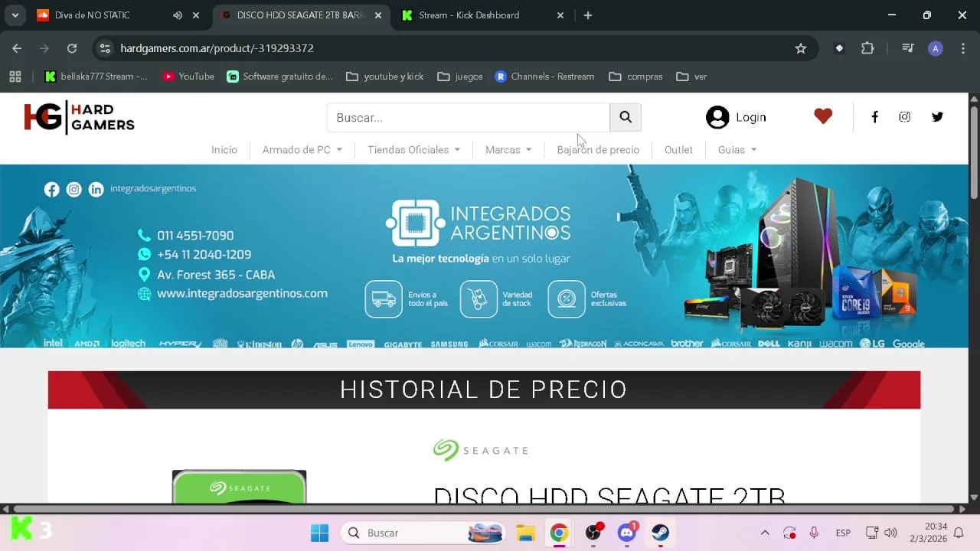
Task: Open a new browser tab
Action: [587, 15]
